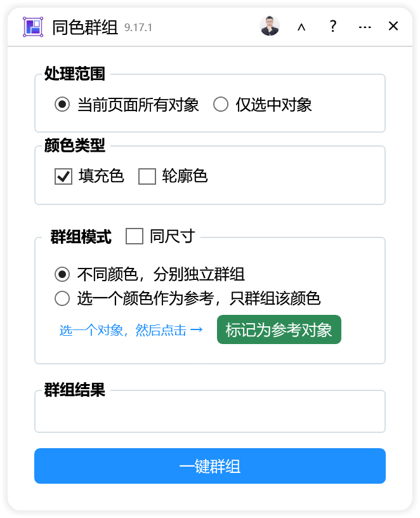Click the version number 9.17.1
420x518 pixels.
pyautogui.click(x=138, y=27)
